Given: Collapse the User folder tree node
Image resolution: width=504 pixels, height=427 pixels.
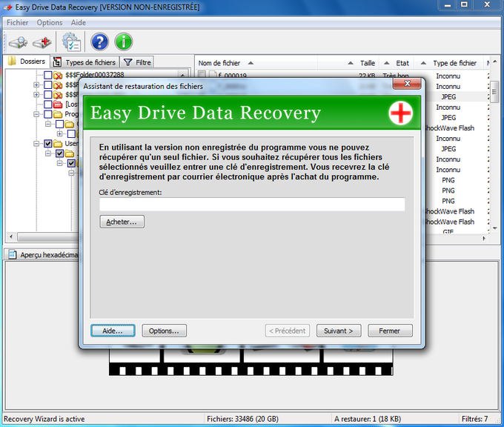Looking at the screenshot, I should point(36,143).
